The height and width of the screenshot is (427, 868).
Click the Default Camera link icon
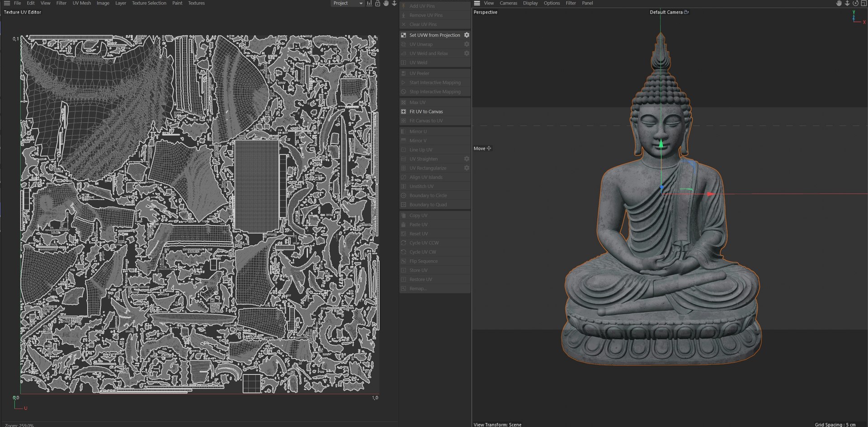[686, 12]
